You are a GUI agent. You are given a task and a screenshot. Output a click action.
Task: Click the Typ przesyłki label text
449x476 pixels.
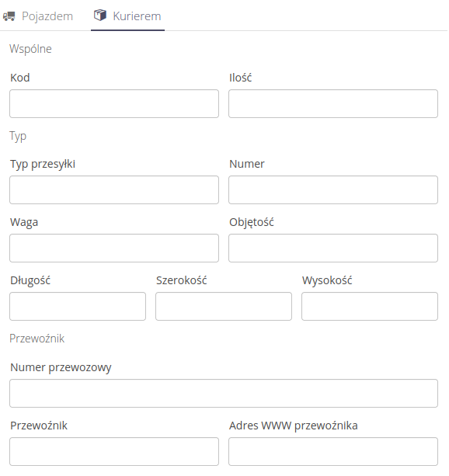click(x=43, y=165)
